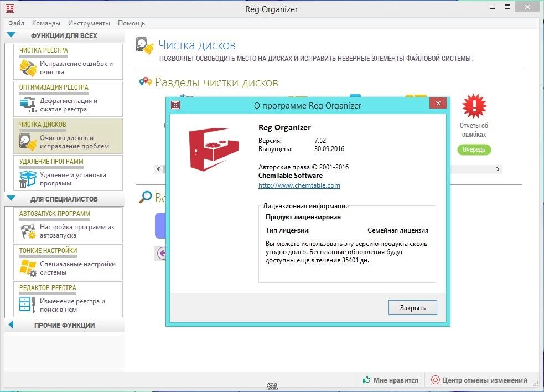The width and height of the screenshot is (544, 392).
Task: Open the chemtable.com link
Action: pos(299,185)
